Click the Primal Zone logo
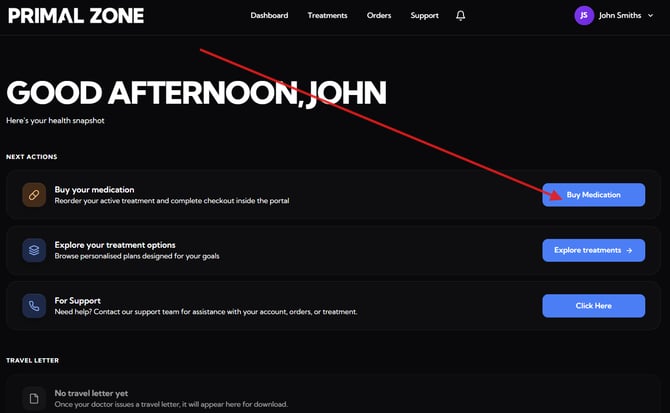 (76, 16)
